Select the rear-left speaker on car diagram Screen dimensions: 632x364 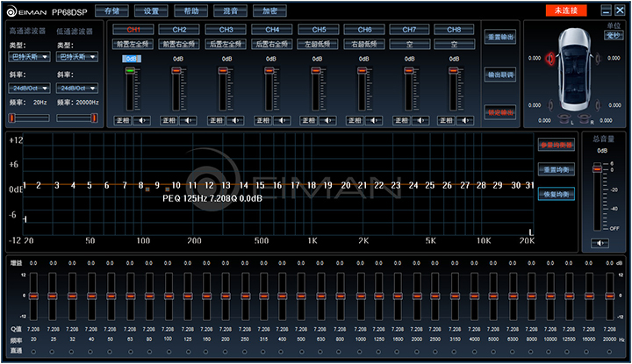tap(550, 105)
